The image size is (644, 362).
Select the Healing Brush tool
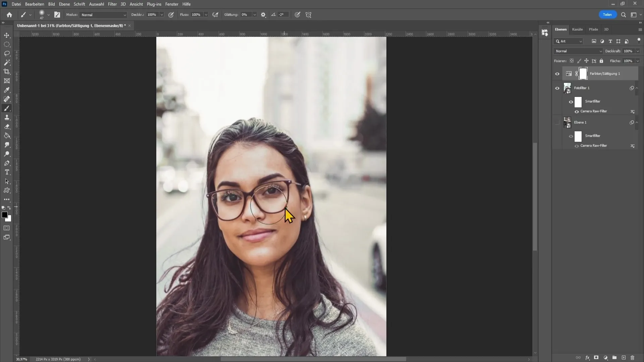click(x=7, y=99)
